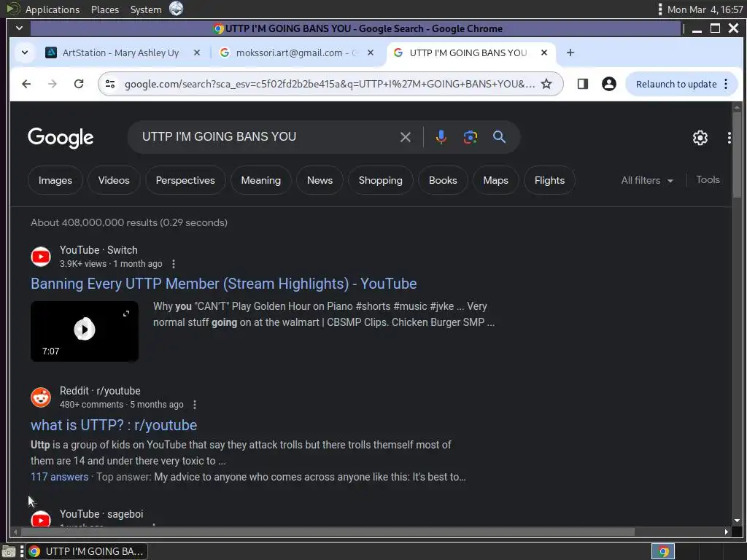The width and height of the screenshot is (747, 560).
Task: Expand the tab search dropdown
Action: pyautogui.click(x=25, y=52)
